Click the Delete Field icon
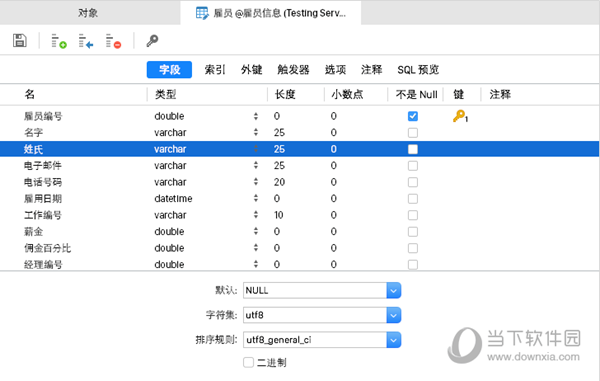600x381 pixels. 113,41
